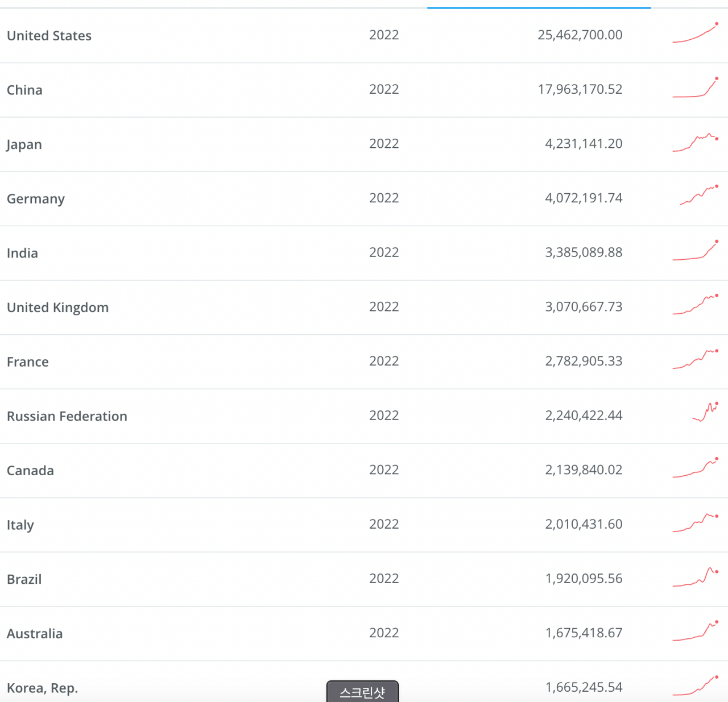Screen dimensions: 728x702
Task: Click the United States sparkline trend chart
Action: tap(695, 34)
